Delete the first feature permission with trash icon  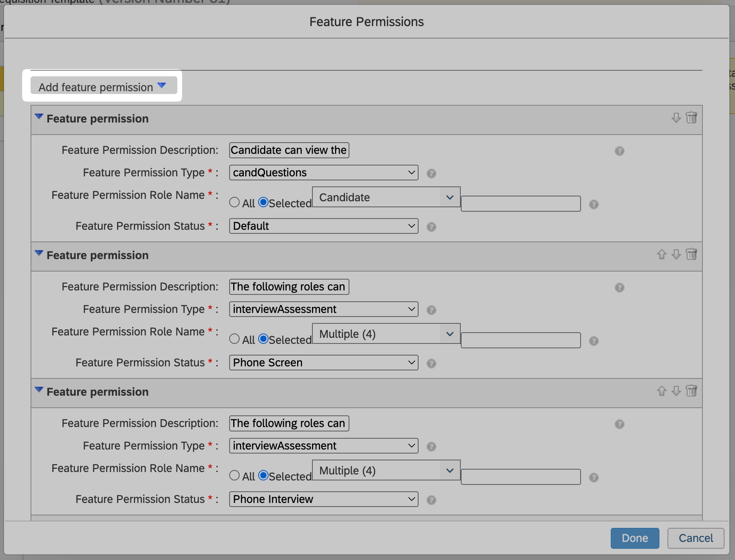tap(692, 118)
